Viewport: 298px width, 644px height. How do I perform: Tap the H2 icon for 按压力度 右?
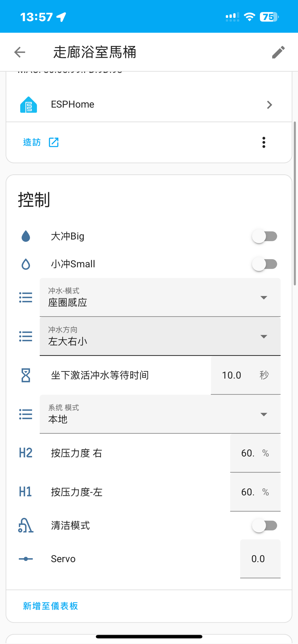coord(26,453)
